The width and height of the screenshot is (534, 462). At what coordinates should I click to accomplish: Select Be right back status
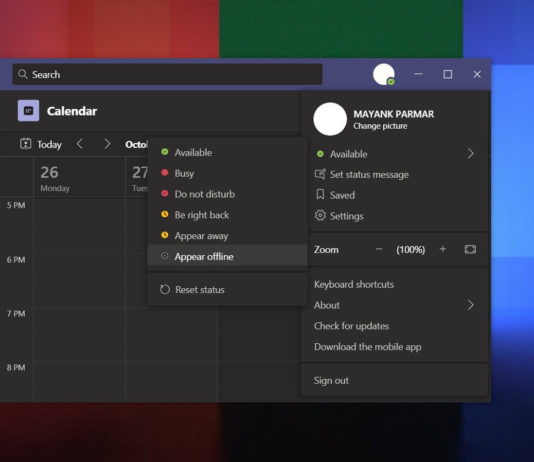tap(227, 215)
